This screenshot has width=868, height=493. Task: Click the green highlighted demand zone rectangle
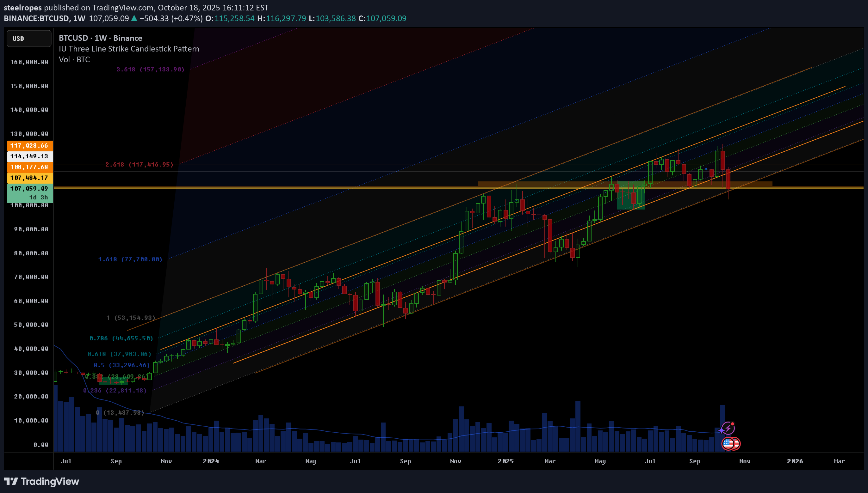[x=631, y=202]
